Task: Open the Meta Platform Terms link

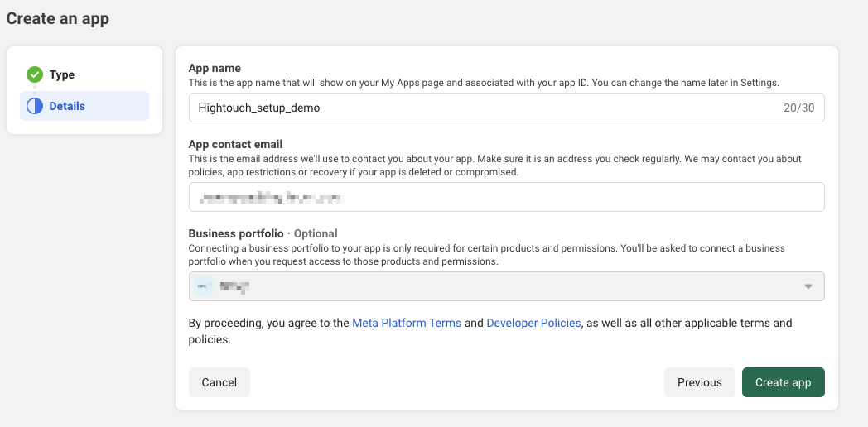Action: click(407, 323)
